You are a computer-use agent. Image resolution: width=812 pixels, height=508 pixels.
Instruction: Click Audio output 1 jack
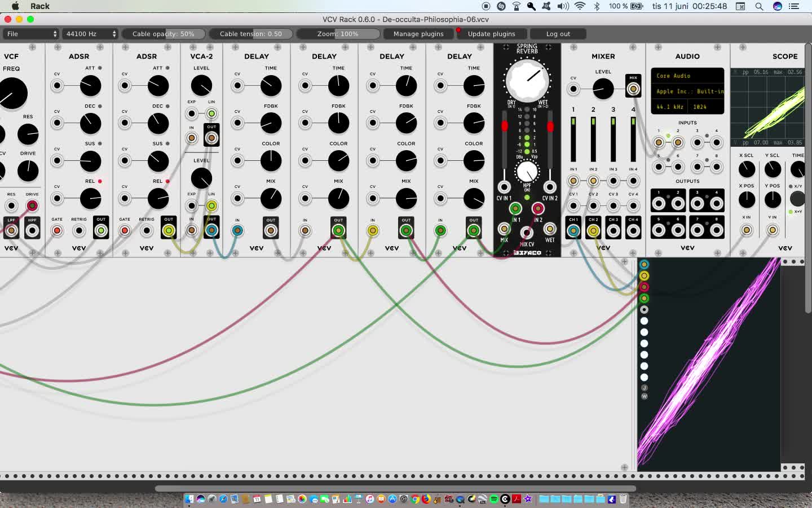coord(658,203)
